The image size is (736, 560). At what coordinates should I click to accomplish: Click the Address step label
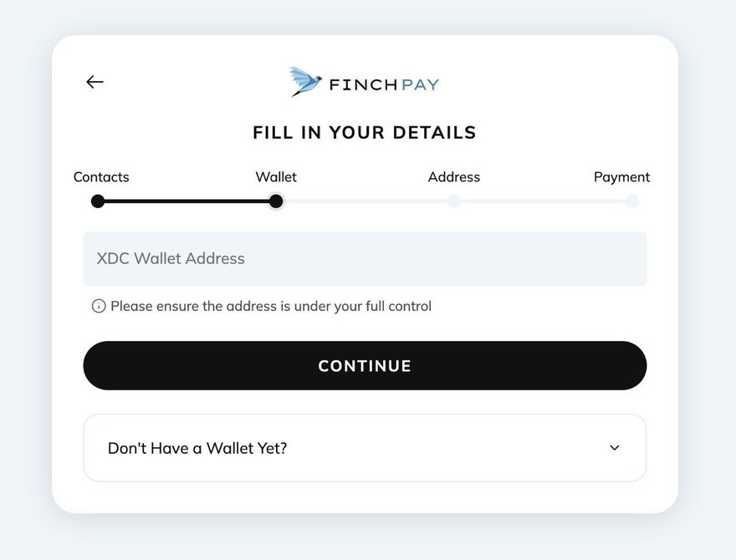[454, 177]
